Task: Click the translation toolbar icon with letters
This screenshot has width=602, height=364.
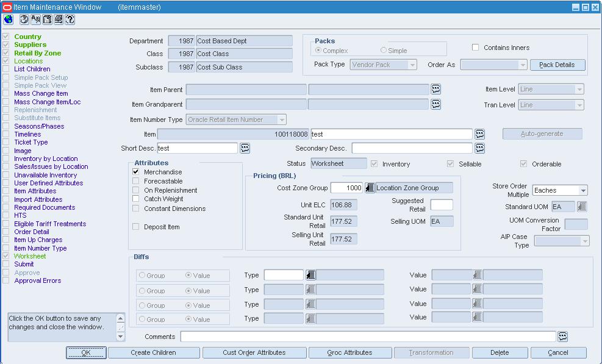Action: pyautogui.click(x=36, y=20)
